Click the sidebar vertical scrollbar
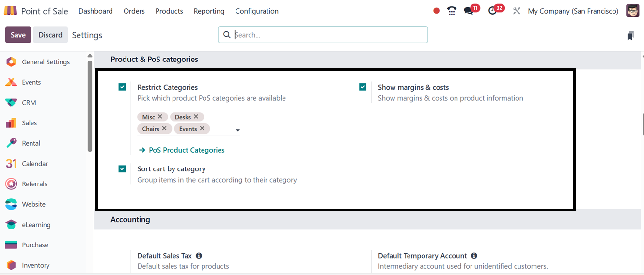The height and width of the screenshot is (275, 644). click(x=90, y=107)
